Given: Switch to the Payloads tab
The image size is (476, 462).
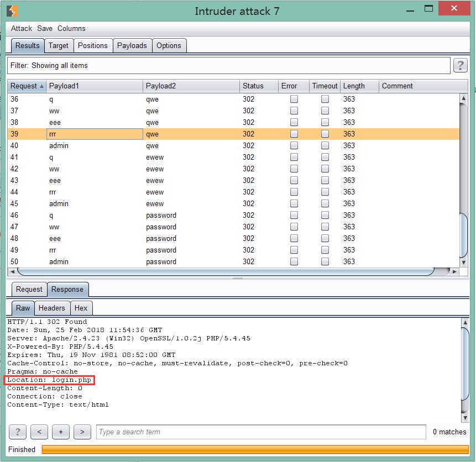Looking at the screenshot, I should (x=132, y=46).
